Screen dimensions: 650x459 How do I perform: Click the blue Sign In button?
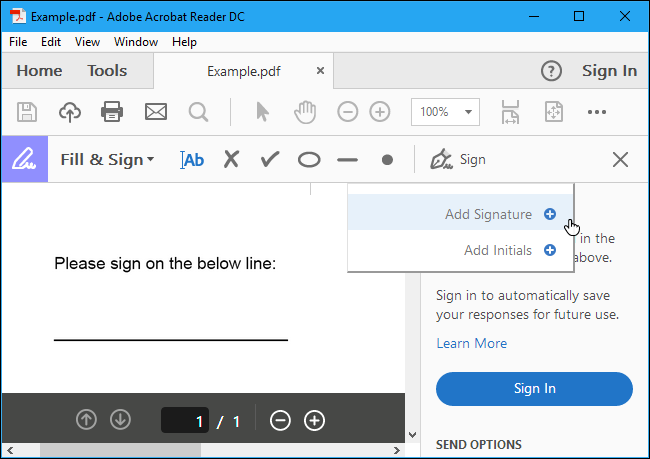click(x=534, y=389)
